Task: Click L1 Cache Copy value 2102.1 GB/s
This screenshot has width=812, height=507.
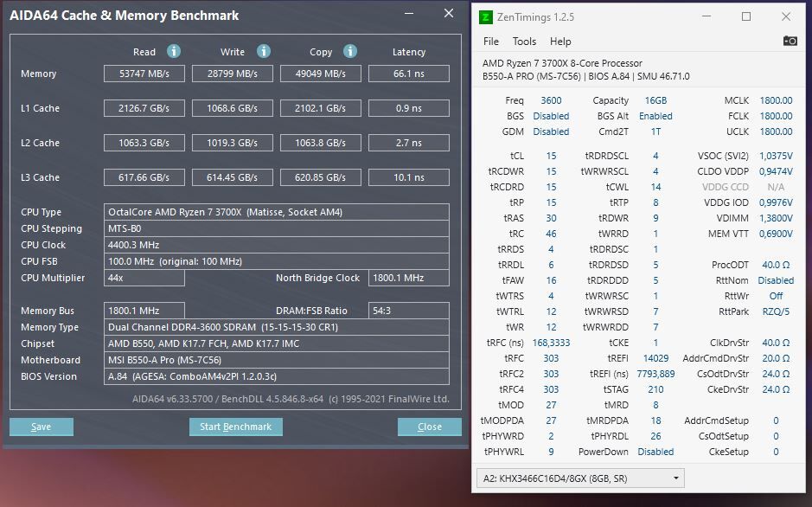Action: point(321,108)
